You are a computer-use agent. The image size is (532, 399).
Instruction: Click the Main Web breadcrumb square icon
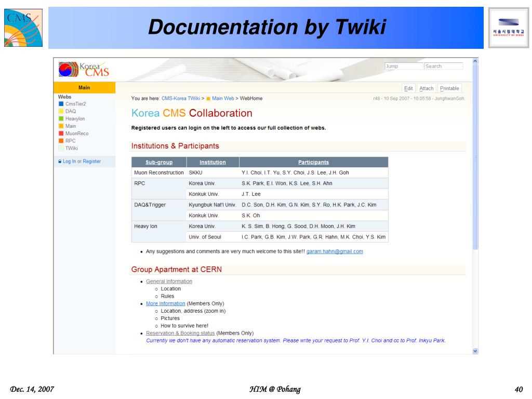click(x=208, y=99)
